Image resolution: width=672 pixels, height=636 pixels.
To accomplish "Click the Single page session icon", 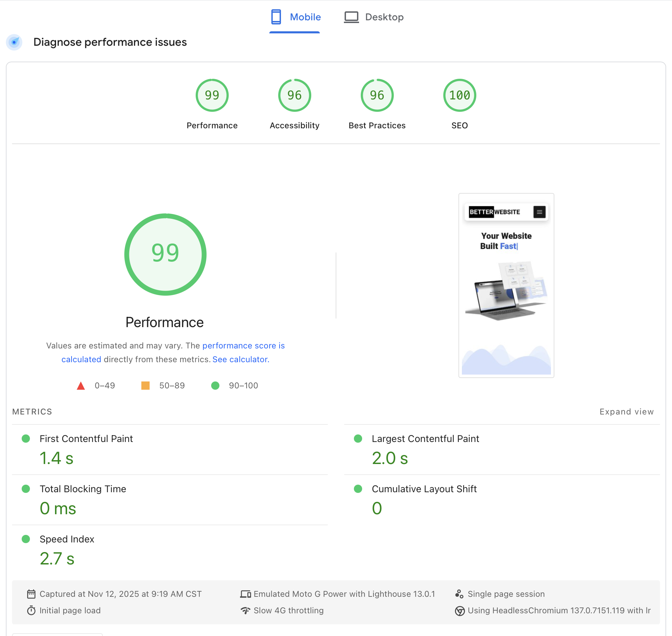I will [x=459, y=594].
